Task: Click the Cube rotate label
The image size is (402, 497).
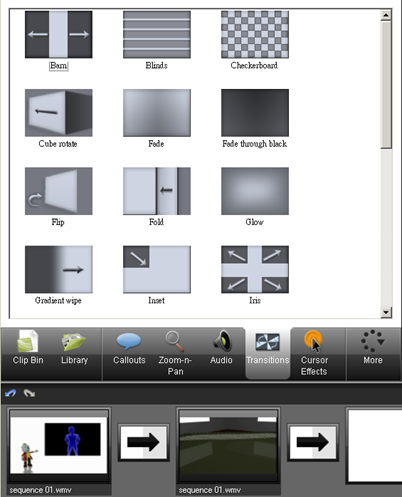Action: [58, 144]
